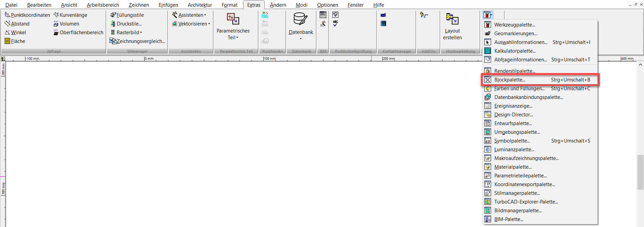Open Kalkulatorpalette entry
This screenshot has width=644, height=227.
point(540,51)
